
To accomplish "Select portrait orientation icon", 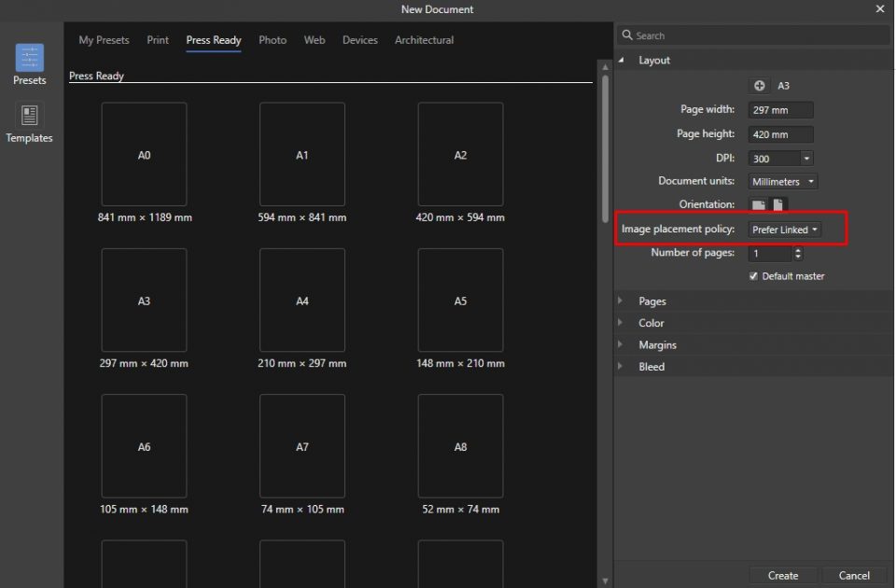I will click(778, 204).
